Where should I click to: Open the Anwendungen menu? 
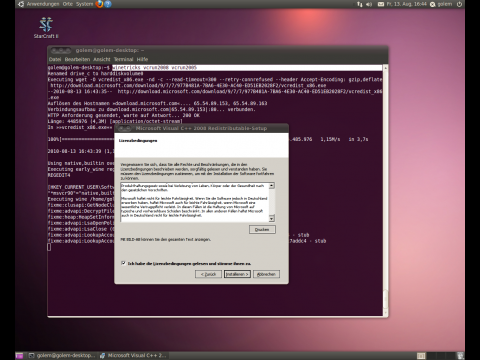pos(43,4)
